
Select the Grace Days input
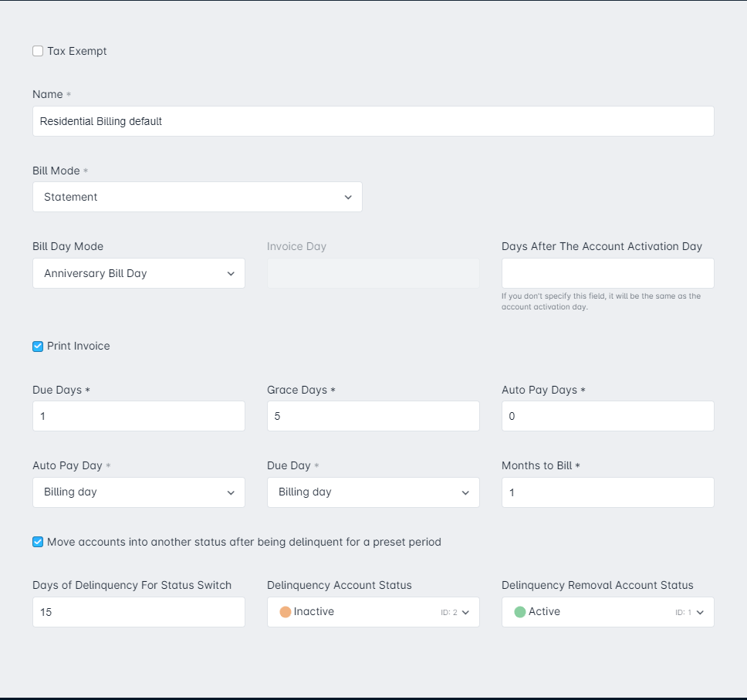[373, 416]
